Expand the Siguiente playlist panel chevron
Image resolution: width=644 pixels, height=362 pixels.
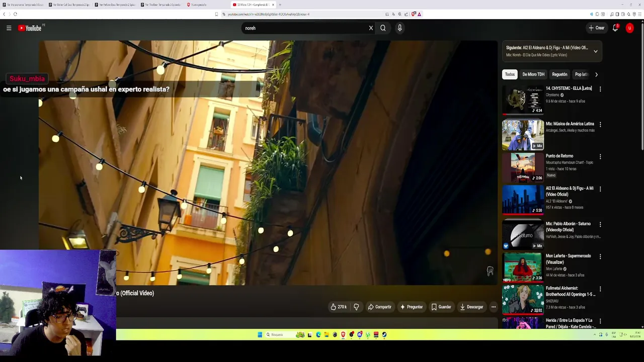point(596,51)
